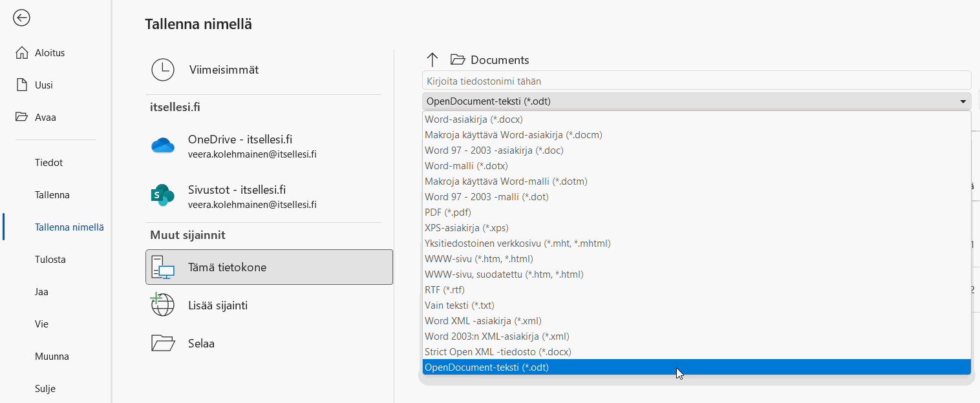Choose Vain teksti (*.txt) format
The height and width of the screenshot is (403, 980).
(697, 305)
